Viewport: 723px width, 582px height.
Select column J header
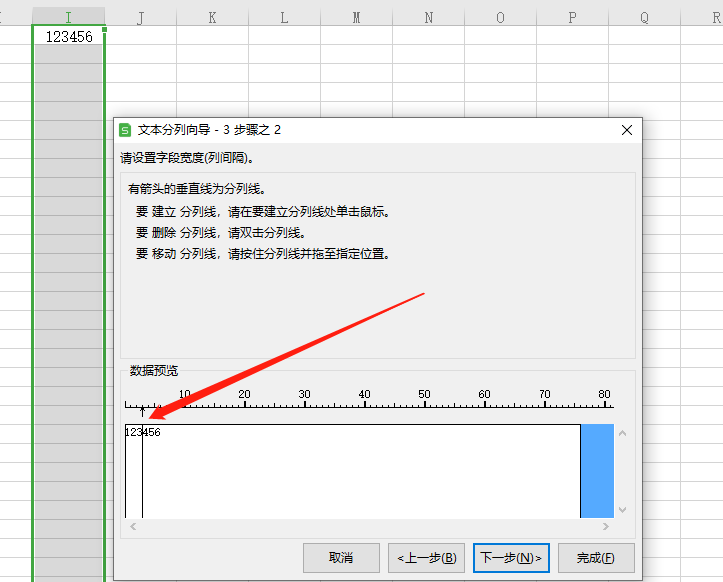[x=141, y=17]
